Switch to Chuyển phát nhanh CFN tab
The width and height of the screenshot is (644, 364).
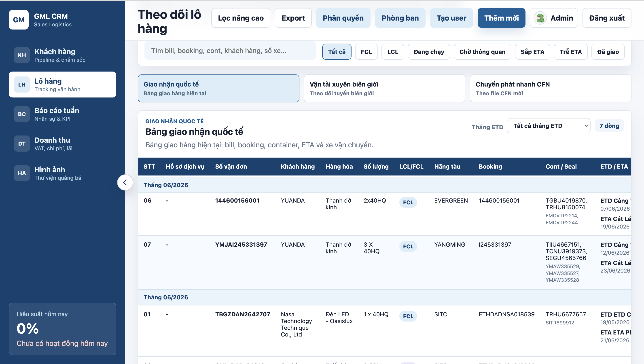pos(551,88)
